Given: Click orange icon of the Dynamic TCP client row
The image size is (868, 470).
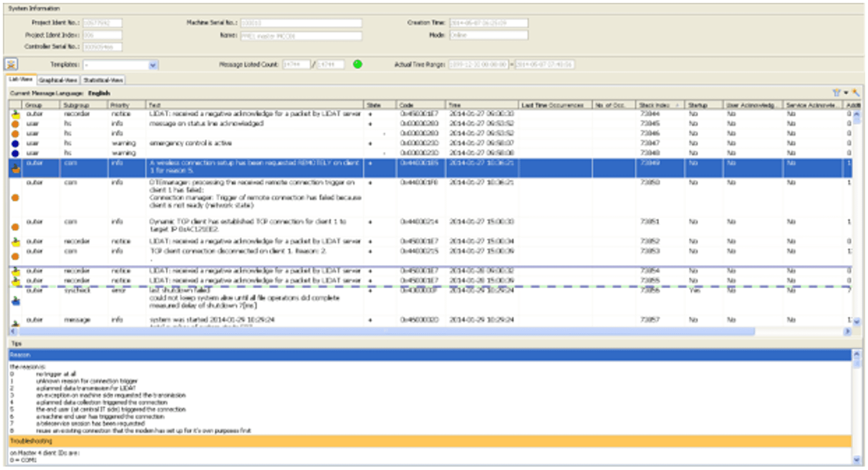Looking at the screenshot, I should point(15,227).
